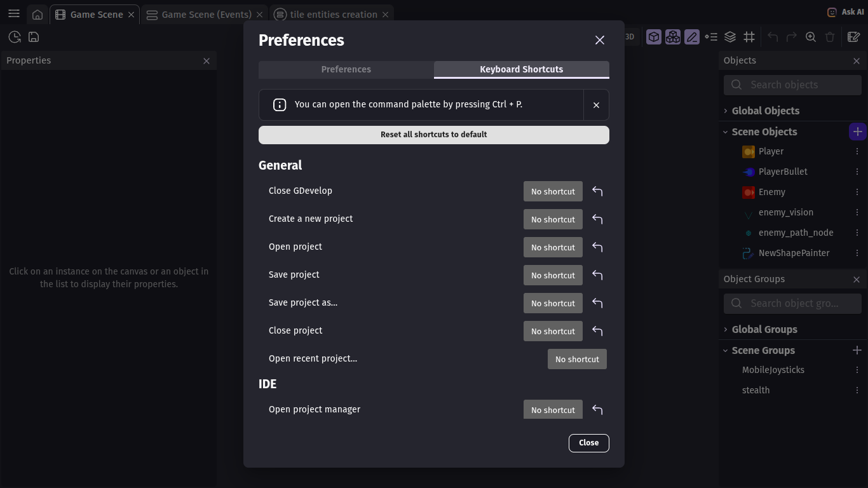Toggle the properties panel pencil icon
The width and height of the screenshot is (868, 488).
click(692, 37)
